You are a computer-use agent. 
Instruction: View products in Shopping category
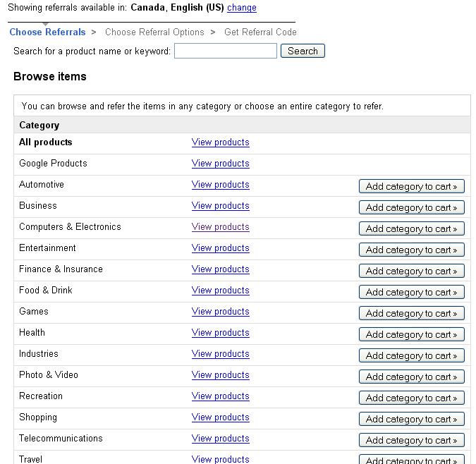coord(221,417)
